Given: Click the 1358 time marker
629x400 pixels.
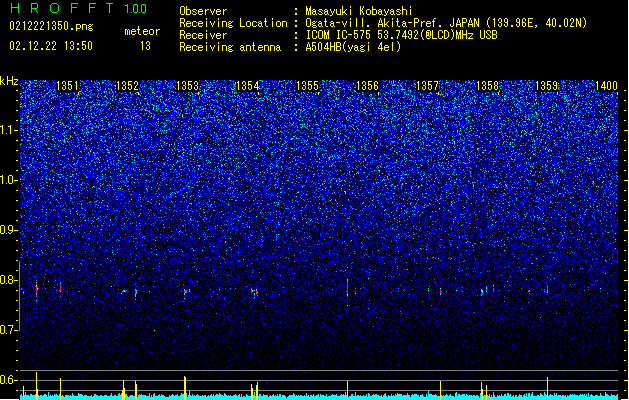Looking at the screenshot, I should 487,86.
